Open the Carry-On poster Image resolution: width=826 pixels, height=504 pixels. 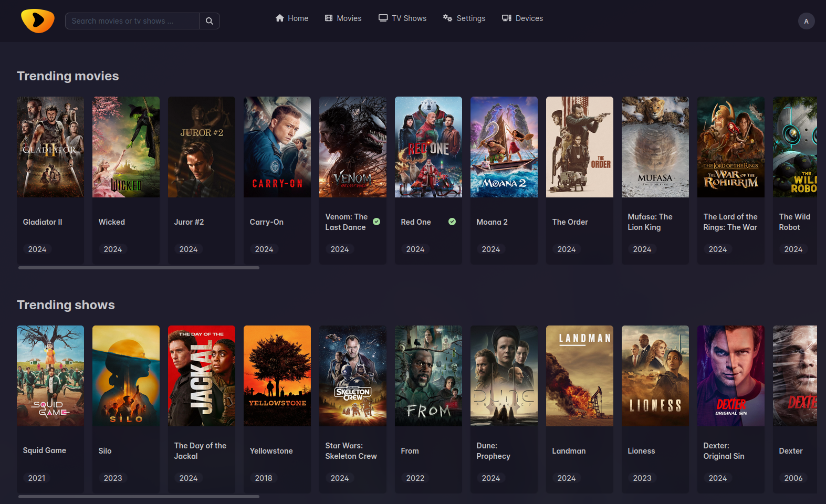277,147
